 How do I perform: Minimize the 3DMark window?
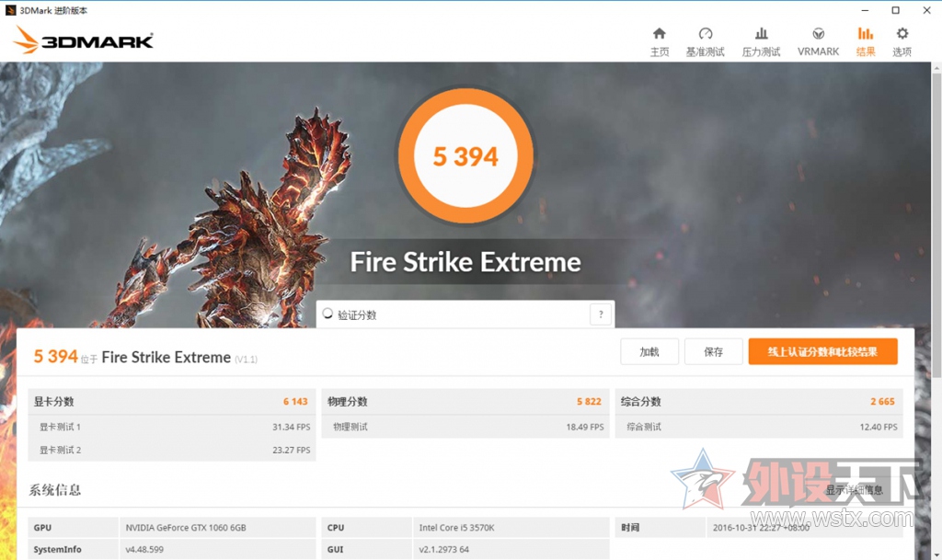pos(865,10)
